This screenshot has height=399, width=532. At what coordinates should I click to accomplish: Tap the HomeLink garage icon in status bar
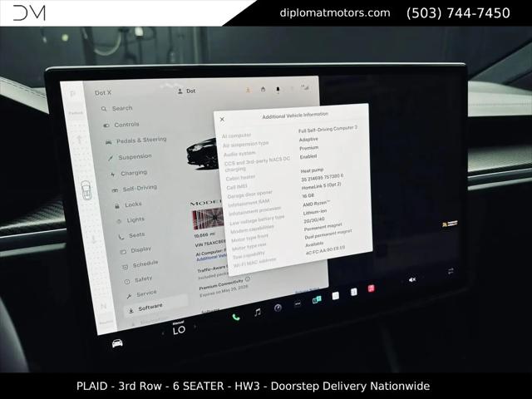(x=263, y=89)
